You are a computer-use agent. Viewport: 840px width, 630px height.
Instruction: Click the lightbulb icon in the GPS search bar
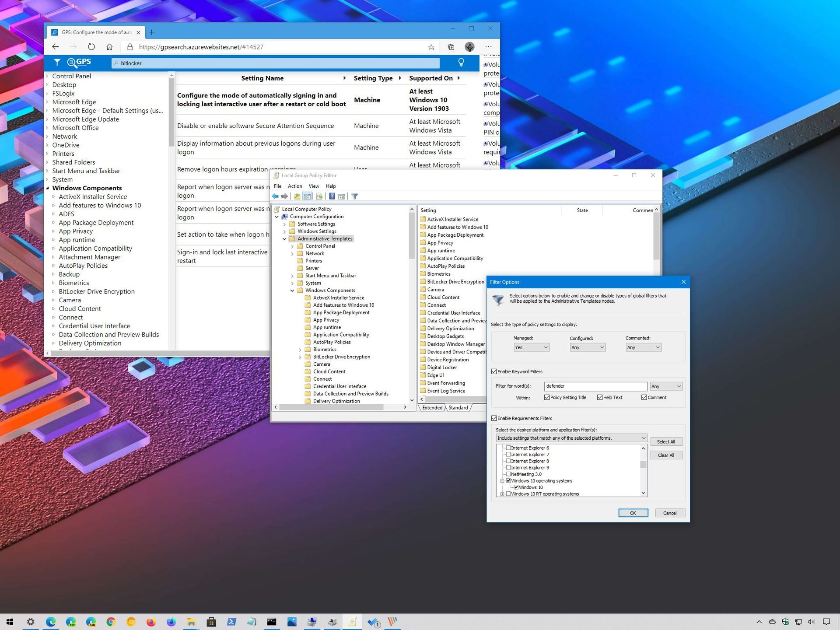click(x=461, y=63)
